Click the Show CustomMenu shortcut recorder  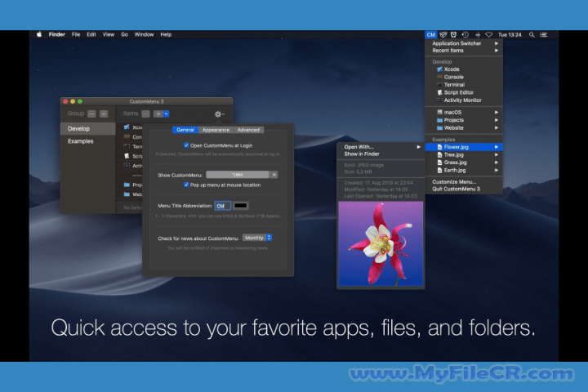238,175
